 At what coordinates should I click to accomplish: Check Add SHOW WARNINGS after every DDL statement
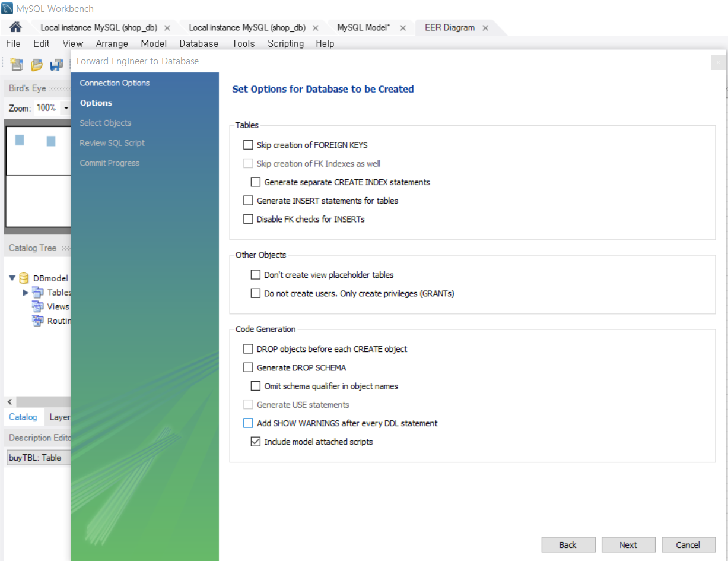248,423
